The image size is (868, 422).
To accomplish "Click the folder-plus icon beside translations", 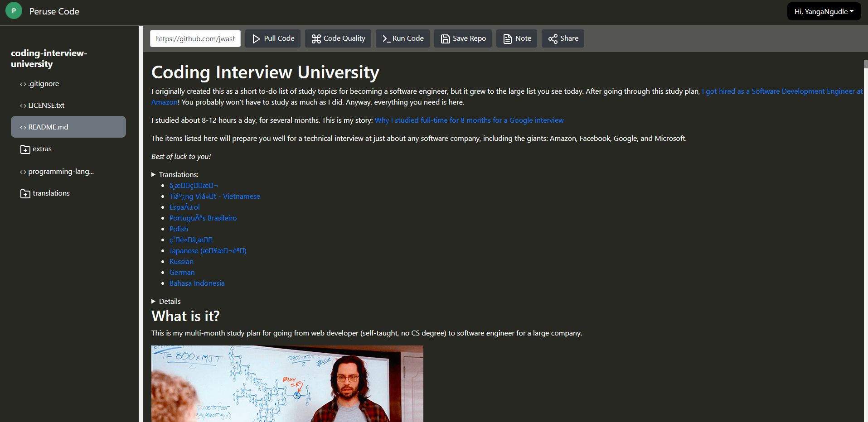I will click(x=25, y=194).
